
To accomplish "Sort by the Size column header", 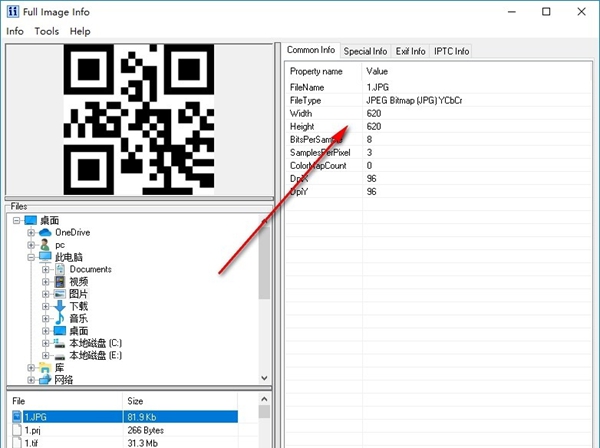I will tap(181, 401).
